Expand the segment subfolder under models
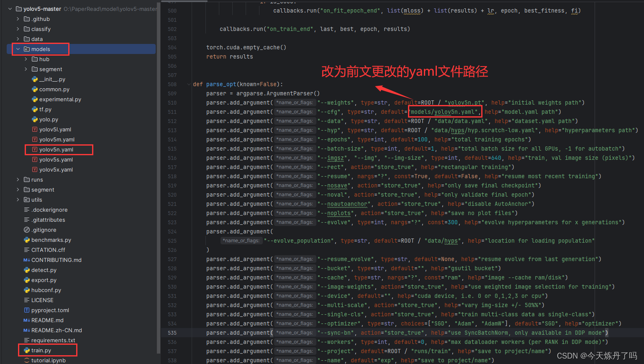The image size is (644, 364). click(x=26, y=69)
